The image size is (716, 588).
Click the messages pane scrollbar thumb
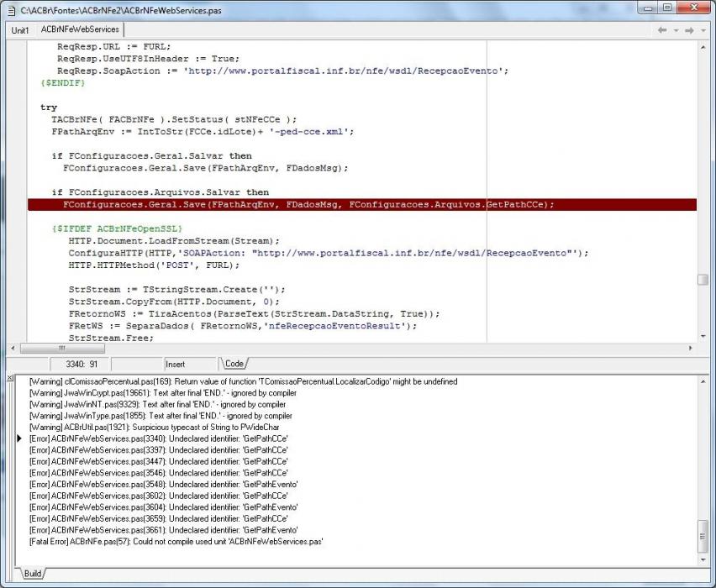coord(703,537)
